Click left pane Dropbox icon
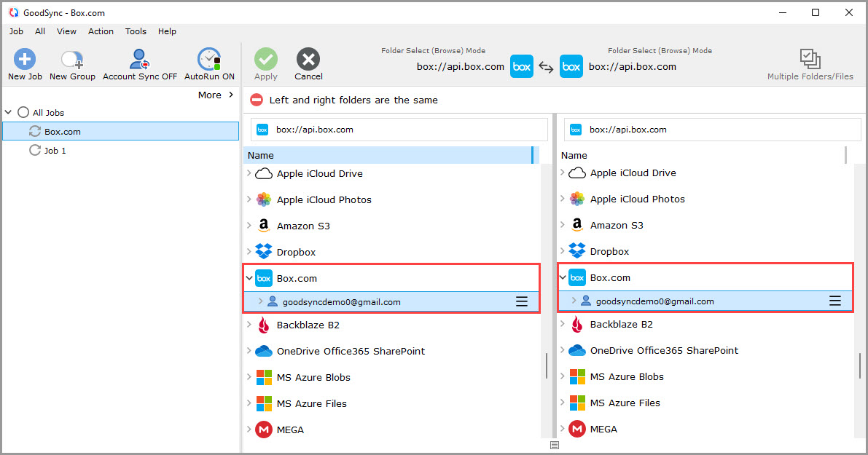Image resolution: width=868 pixels, height=455 pixels. click(264, 252)
